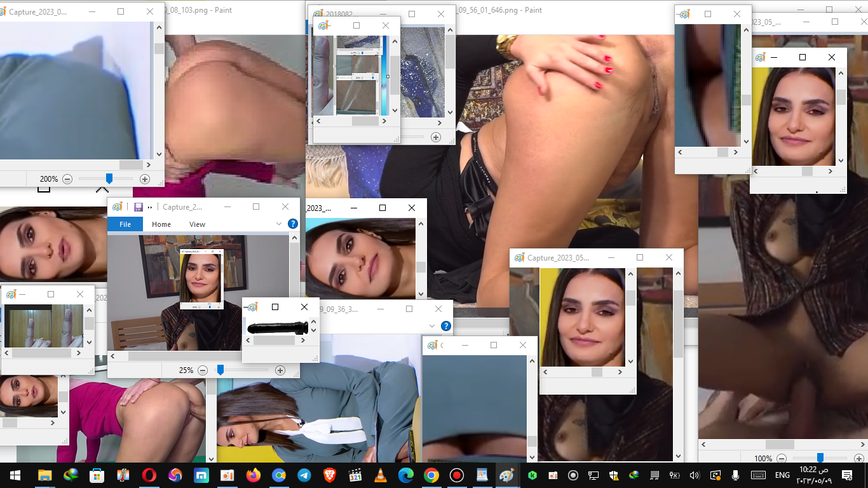Click the Paint palette icon in the title bar
The image size is (868, 488).
point(117,207)
